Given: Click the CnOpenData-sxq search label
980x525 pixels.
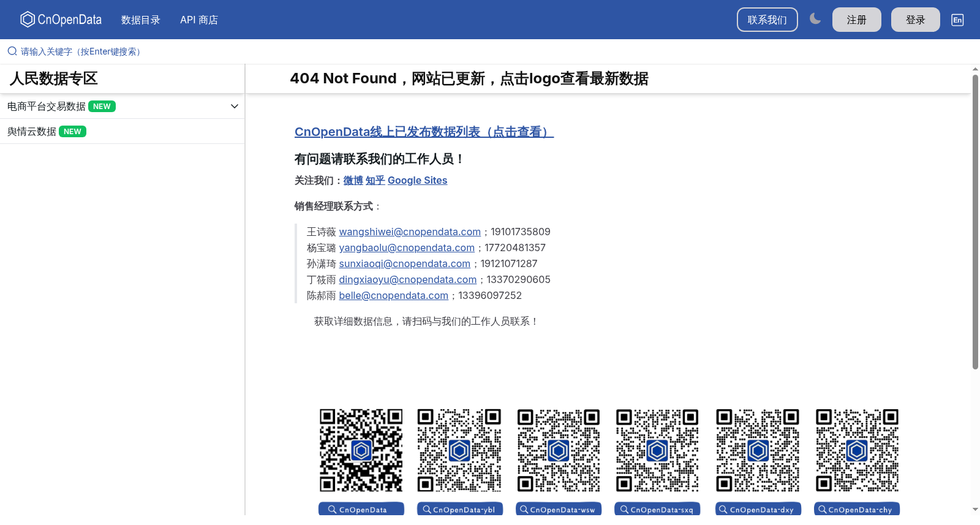Looking at the screenshot, I should tap(657, 509).
